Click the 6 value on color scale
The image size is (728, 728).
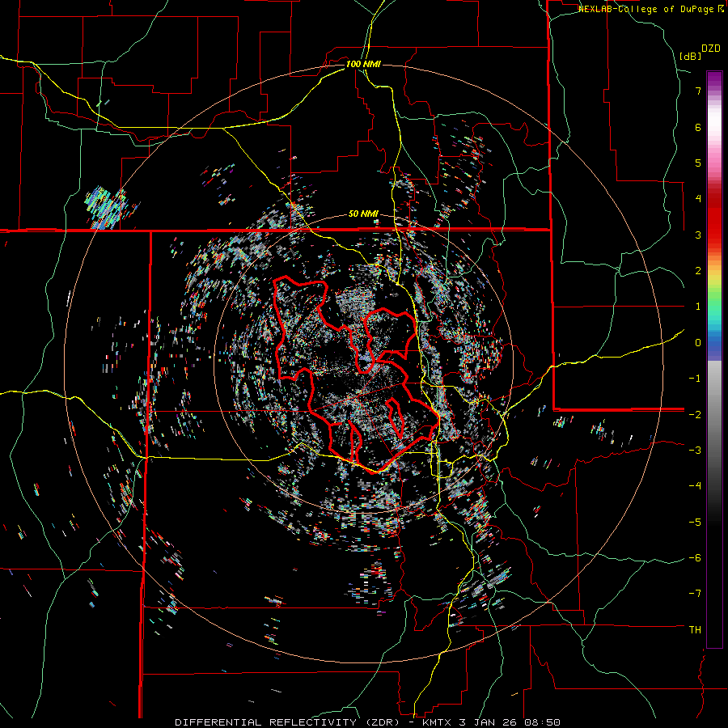click(x=698, y=127)
